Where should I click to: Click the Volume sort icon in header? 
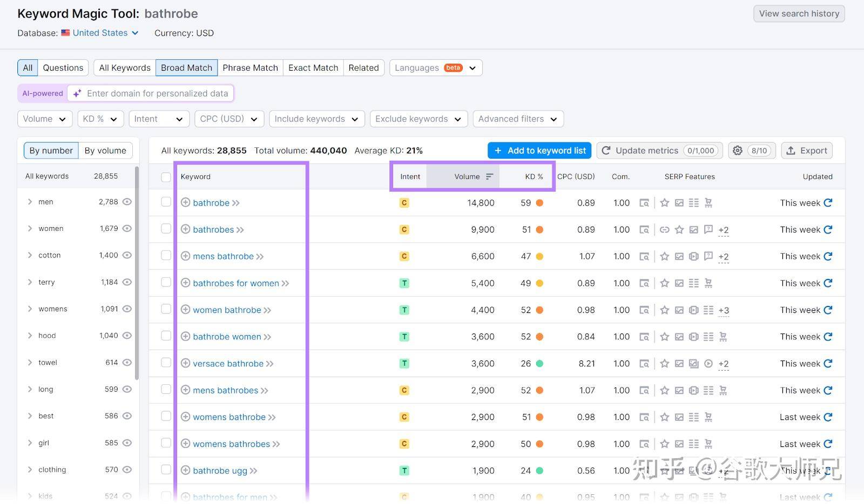coord(489,176)
